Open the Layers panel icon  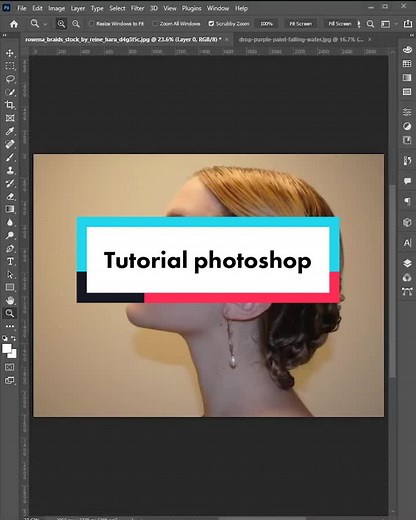407,263
